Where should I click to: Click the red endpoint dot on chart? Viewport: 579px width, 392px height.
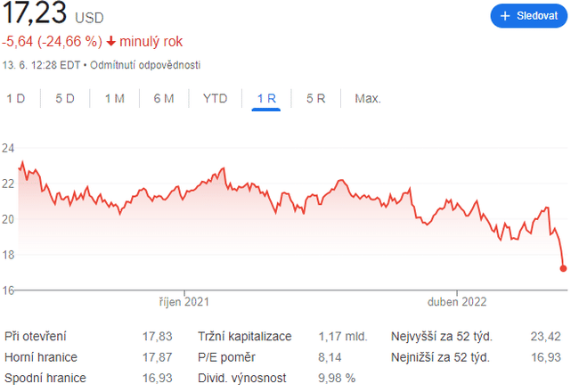(563, 267)
